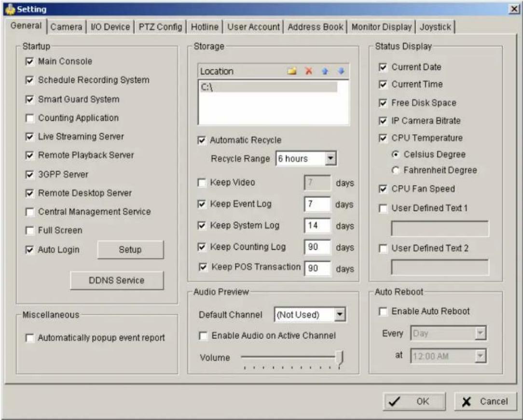523x420 pixels.
Task: Cancel the settings dialog
Action: tap(485, 401)
